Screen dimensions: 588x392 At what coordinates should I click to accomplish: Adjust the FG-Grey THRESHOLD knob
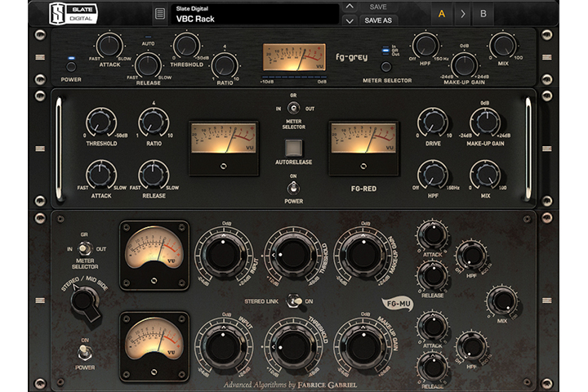pyautogui.click(x=186, y=46)
